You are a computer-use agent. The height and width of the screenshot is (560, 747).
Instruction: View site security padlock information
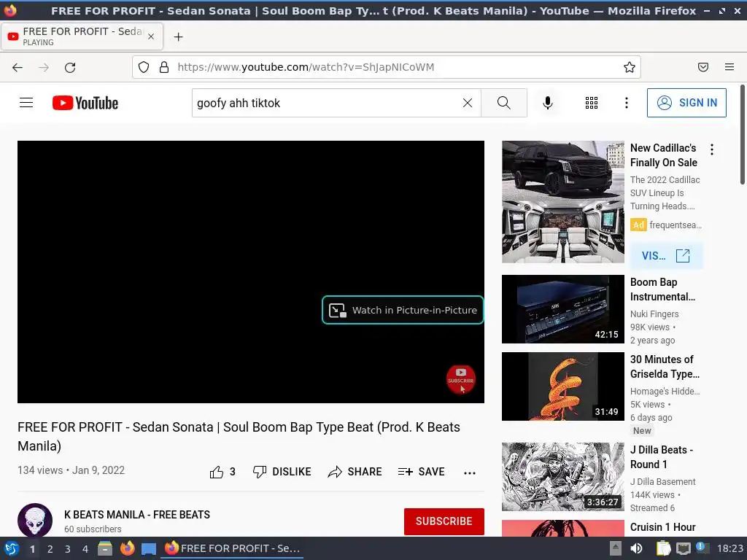click(164, 67)
